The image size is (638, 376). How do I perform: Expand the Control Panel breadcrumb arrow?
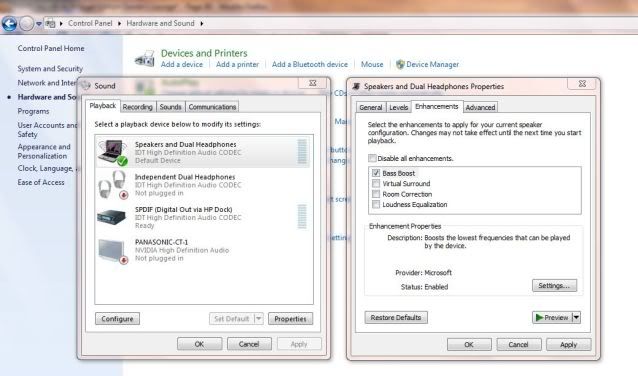[120, 24]
